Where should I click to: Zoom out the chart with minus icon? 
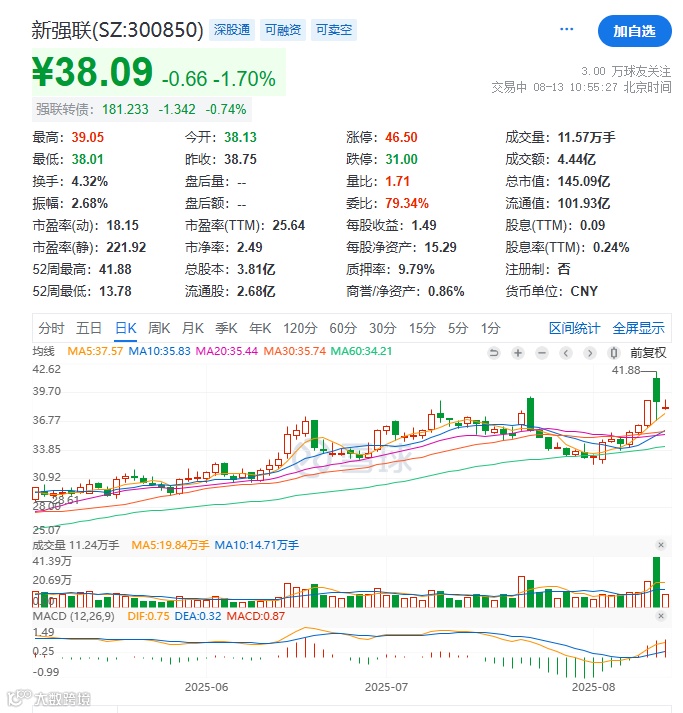click(x=542, y=353)
